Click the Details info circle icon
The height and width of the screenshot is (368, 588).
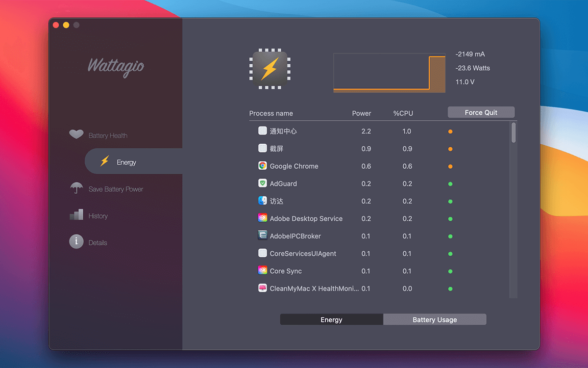[76, 241]
